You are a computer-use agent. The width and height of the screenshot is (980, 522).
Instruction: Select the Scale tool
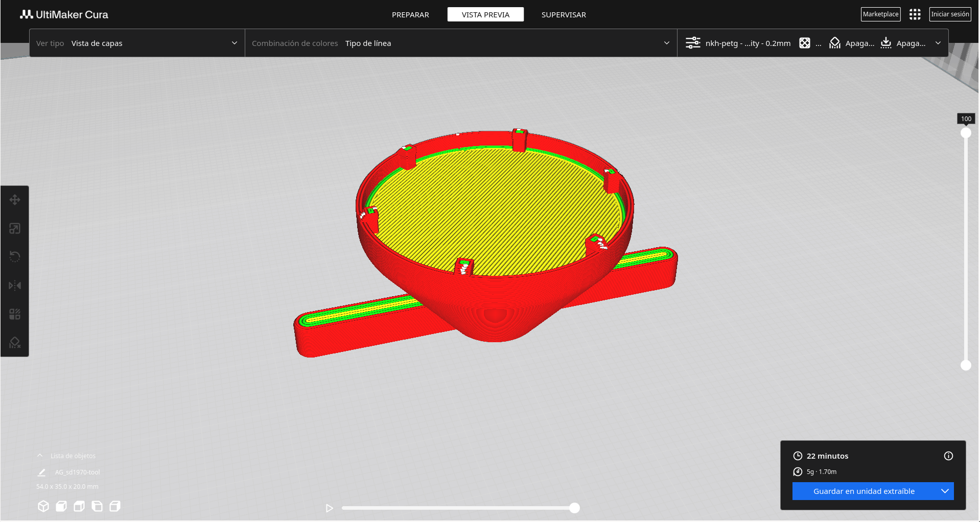click(15, 228)
